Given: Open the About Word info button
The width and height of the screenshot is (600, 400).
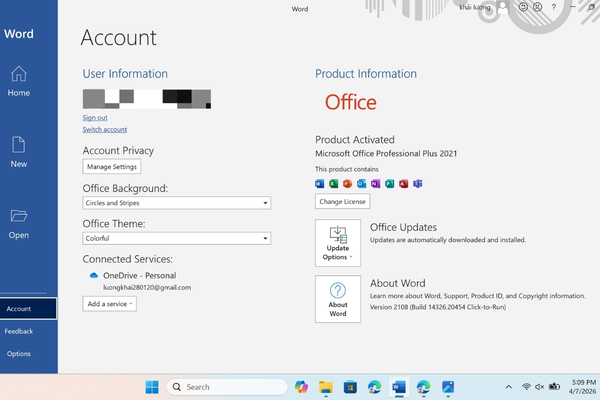Looking at the screenshot, I should tap(338, 298).
